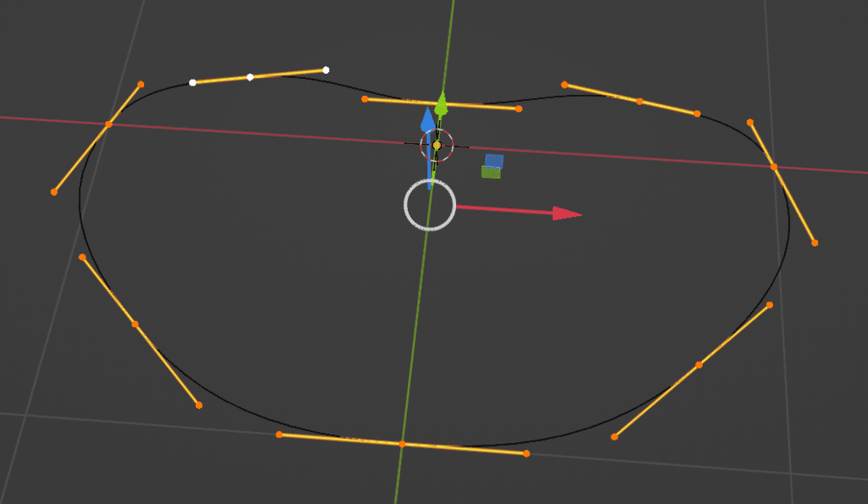Screen dimensions: 868x504
Task: Select the upper handle of the far-left control point
Action: (142, 85)
